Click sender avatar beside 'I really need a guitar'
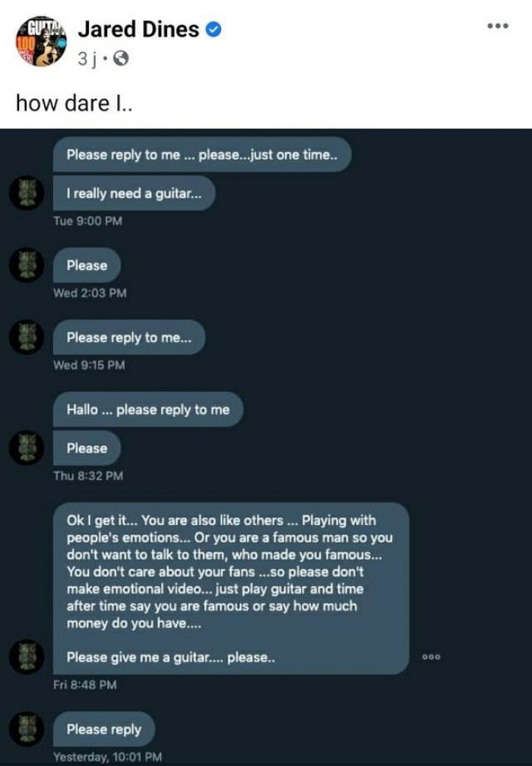 pos(27,193)
